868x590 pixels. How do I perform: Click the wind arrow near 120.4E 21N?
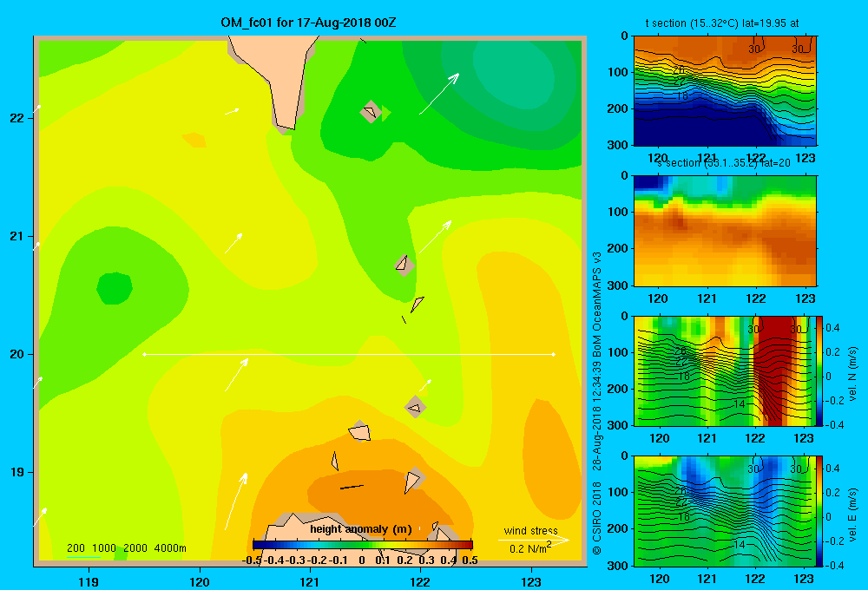(x=233, y=243)
